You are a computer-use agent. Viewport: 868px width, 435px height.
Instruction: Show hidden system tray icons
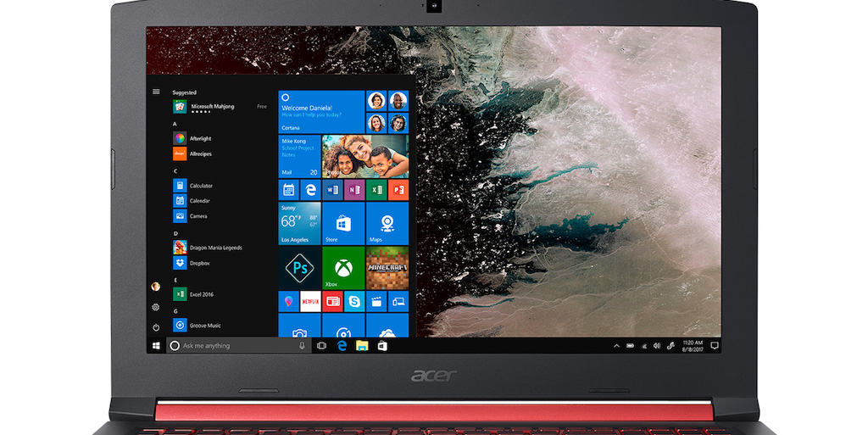click(x=615, y=346)
